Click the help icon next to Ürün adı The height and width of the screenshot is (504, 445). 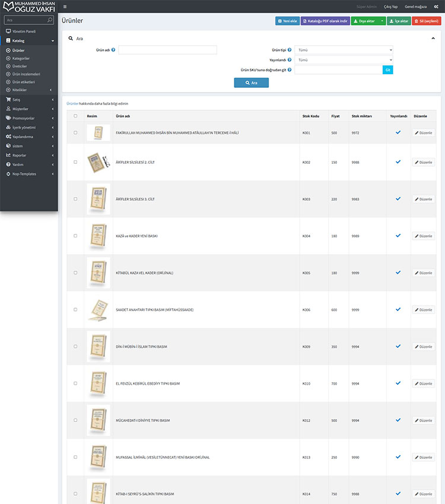[113, 50]
